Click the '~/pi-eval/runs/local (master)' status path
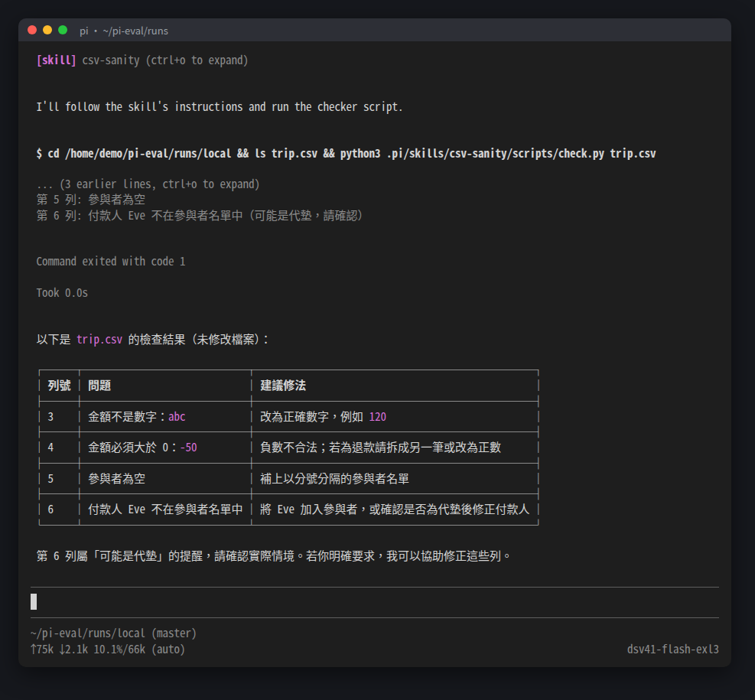This screenshot has width=755, height=700. point(113,633)
